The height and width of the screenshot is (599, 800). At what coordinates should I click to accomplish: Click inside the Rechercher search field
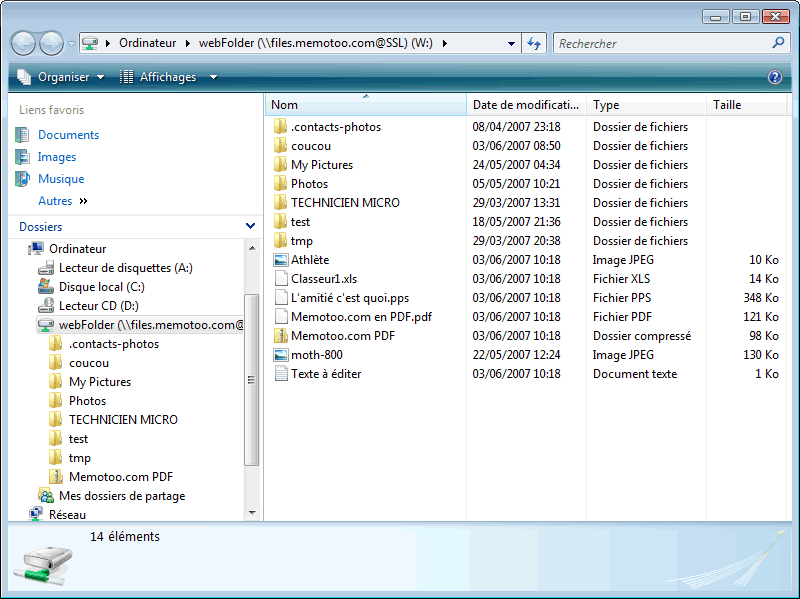pyautogui.click(x=660, y=43)
